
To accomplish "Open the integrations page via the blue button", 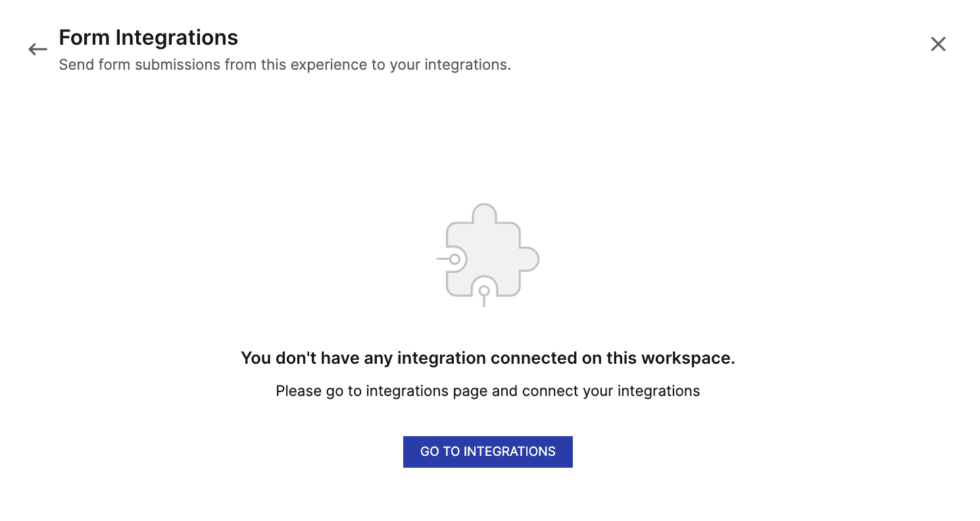I will click(487, 451).
